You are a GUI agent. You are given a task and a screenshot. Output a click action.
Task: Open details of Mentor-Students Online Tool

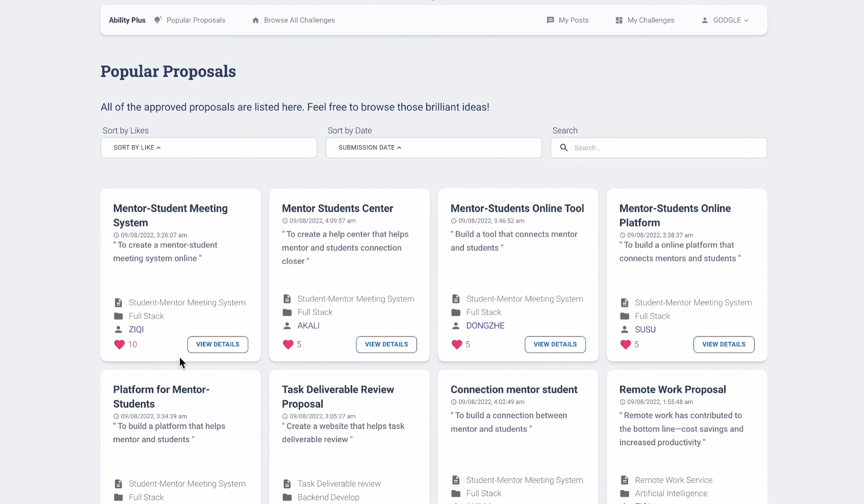[x=555, y=344]
